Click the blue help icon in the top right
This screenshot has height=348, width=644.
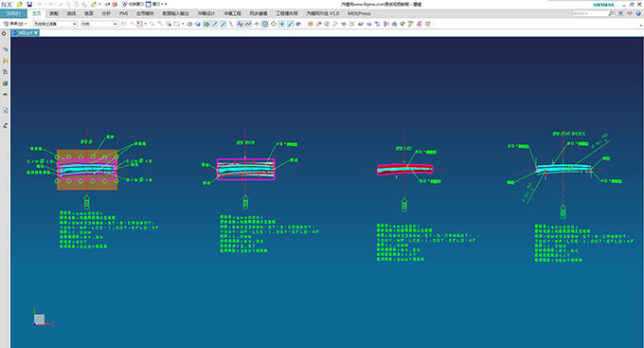coord(638,13)
